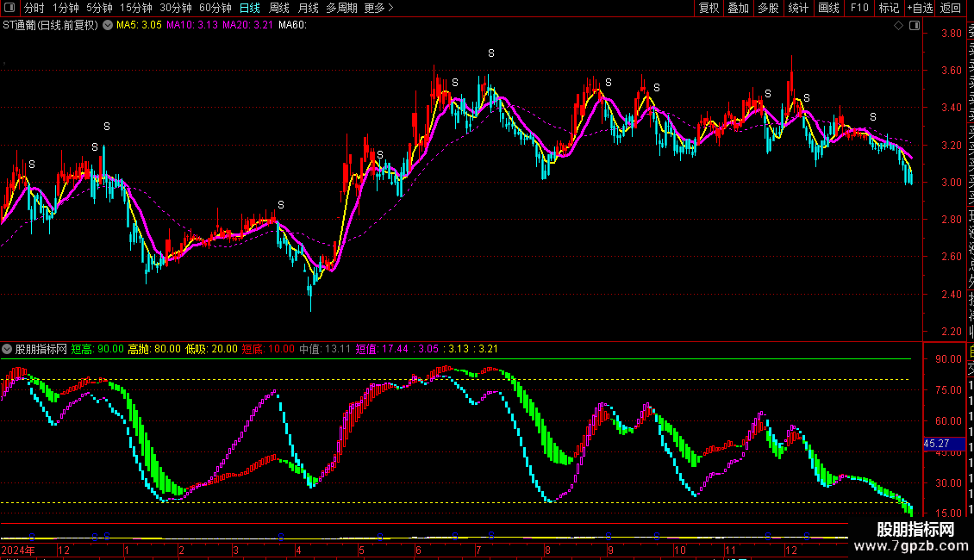
Task: Select the 5分钟 period tab
Action: click(99, 8)
